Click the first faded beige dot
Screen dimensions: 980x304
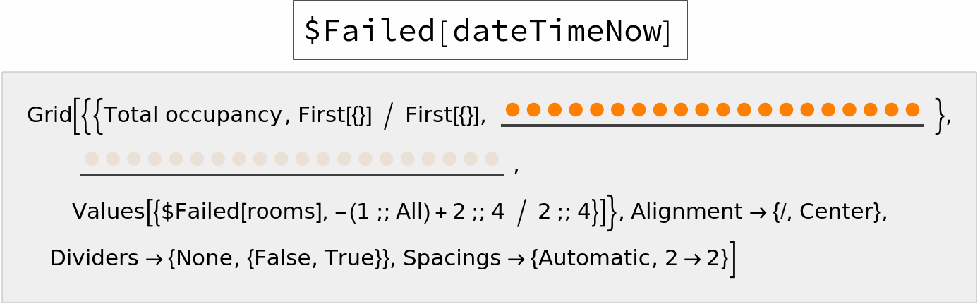click(x=92, y=159)
